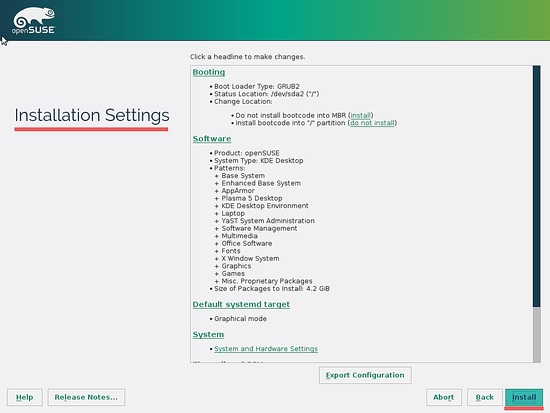Open the Default systemd target headline
Screen dimensions: 550x413
(241, 304)
